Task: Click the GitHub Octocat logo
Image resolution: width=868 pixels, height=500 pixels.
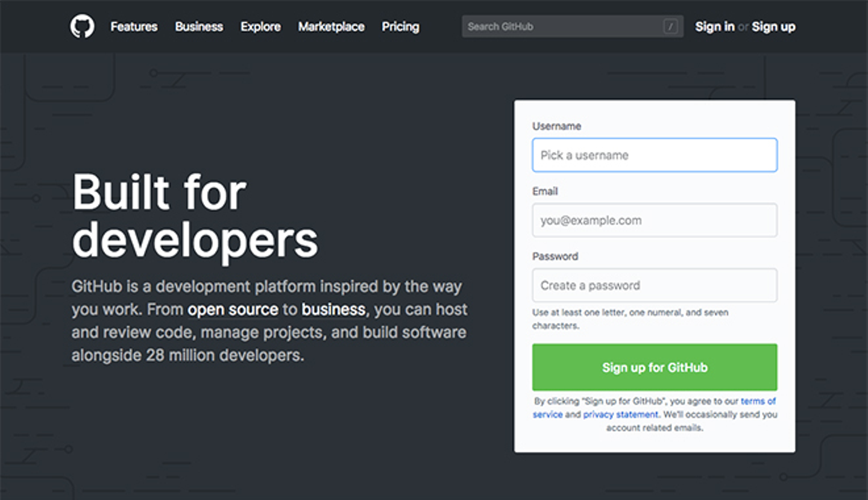Action: click(82, 27)
